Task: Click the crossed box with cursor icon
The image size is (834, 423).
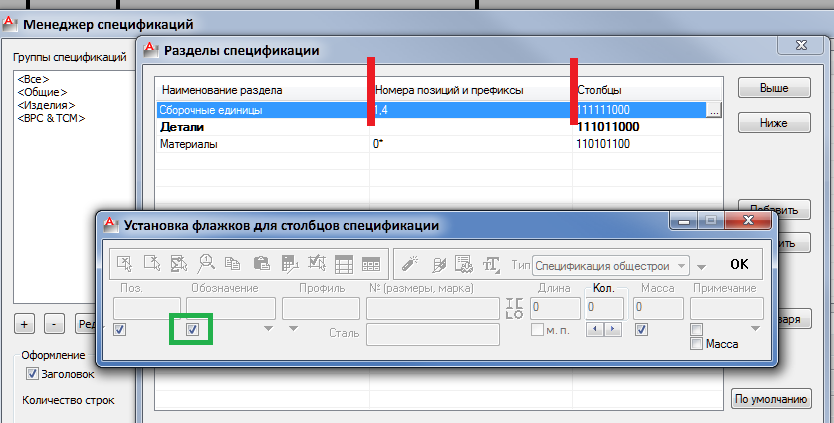Action: (179, 263)
